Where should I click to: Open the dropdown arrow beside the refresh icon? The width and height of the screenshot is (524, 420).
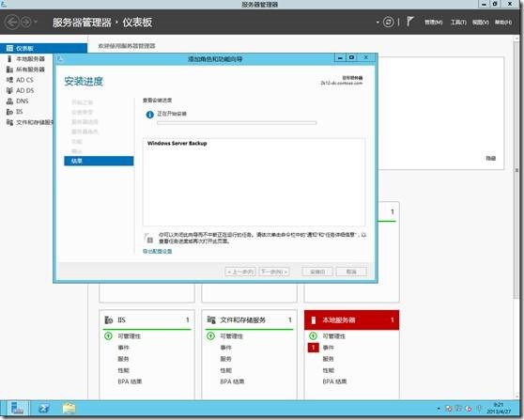378,23
